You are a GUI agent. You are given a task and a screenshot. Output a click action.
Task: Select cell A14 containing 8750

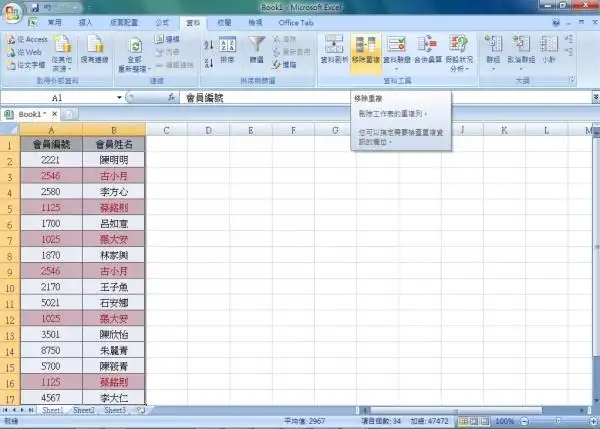click(51, 351)
